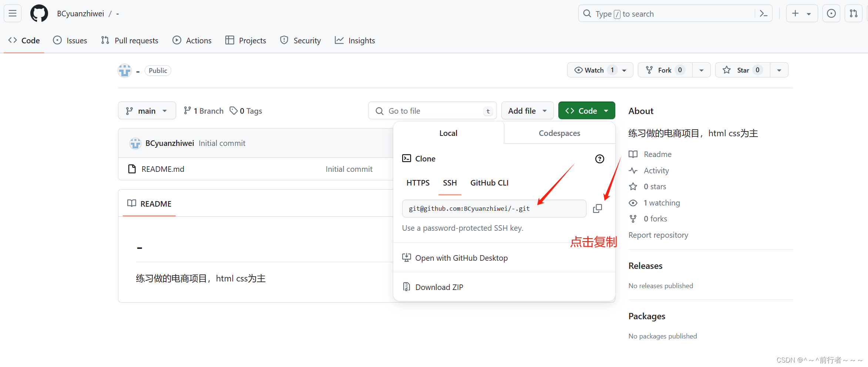The height and width of the screenshot is (367, 868).
Task: Choose the GitHub CLI clone option
Action: tap(489, 183)
